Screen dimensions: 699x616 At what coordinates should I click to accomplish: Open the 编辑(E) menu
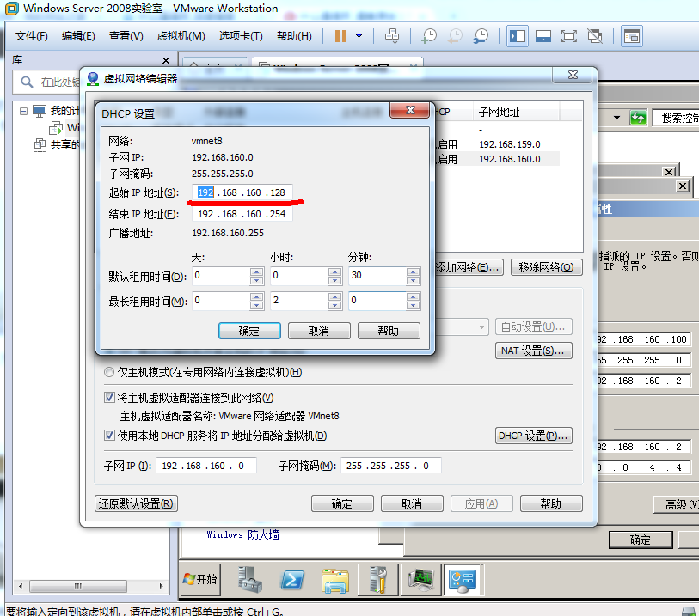78,36
